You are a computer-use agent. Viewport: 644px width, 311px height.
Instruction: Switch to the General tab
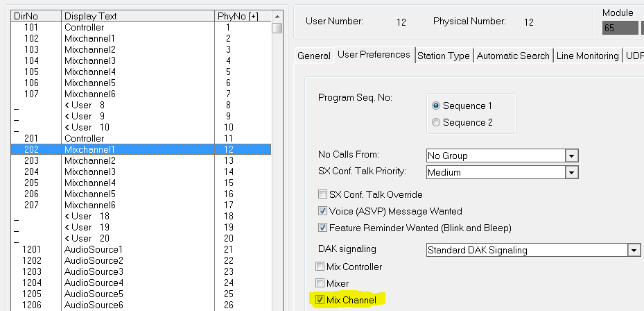click(x=314, y=56)
